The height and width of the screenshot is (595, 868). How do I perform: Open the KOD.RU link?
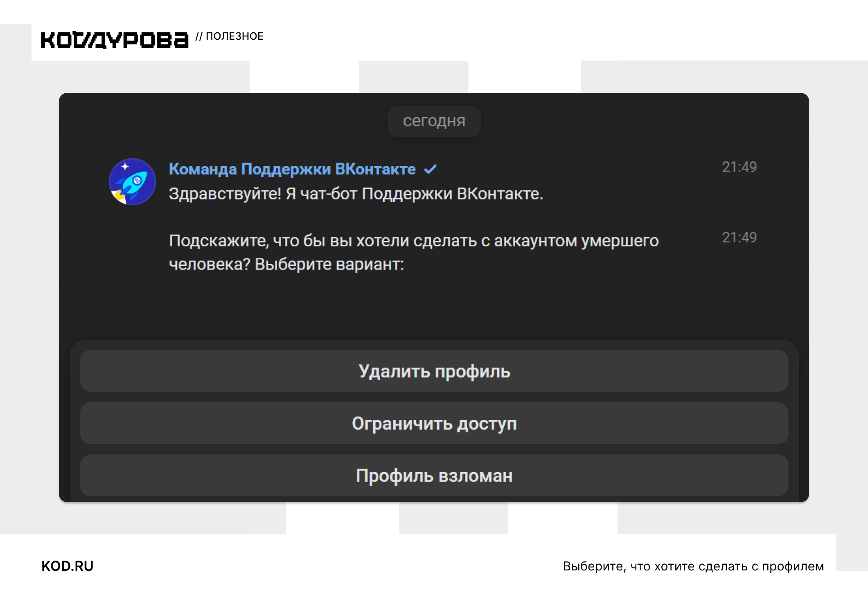pos(68,566)
